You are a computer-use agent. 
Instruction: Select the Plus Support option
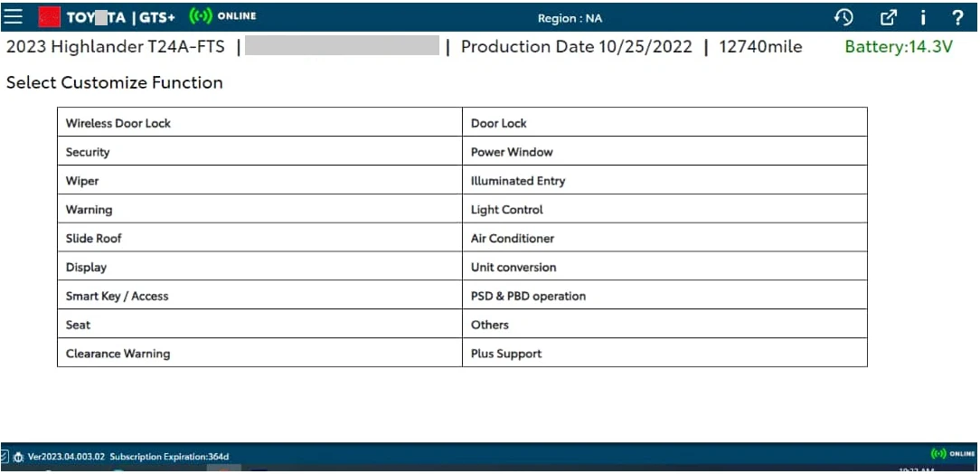coord(664,352)
